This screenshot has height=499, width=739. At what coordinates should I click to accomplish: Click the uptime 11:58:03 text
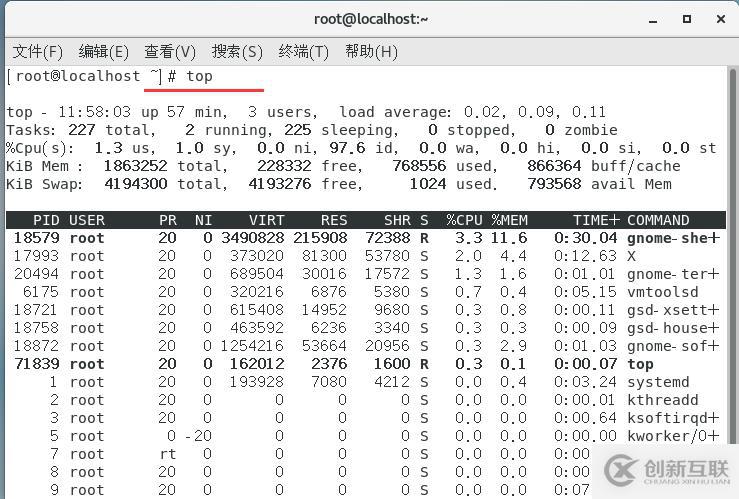coord(94,112)
